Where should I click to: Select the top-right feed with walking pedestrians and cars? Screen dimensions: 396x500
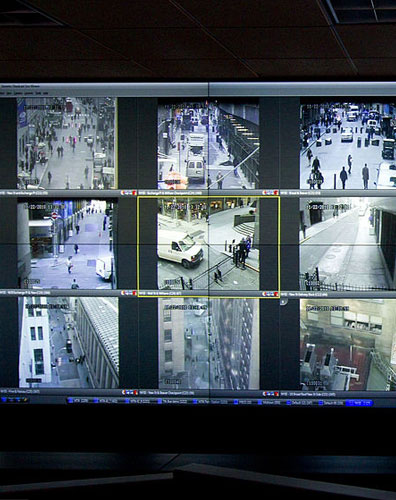pos(348,146)
